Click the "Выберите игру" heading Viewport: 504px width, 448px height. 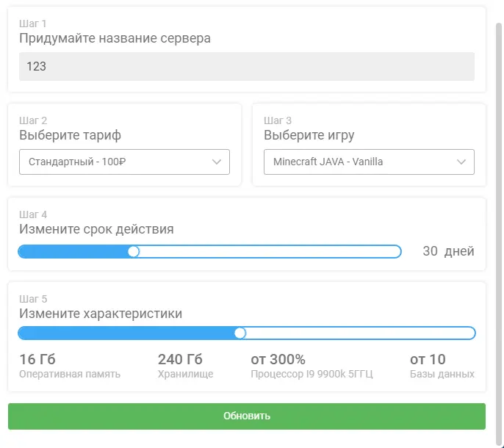[x=309, y=135]
